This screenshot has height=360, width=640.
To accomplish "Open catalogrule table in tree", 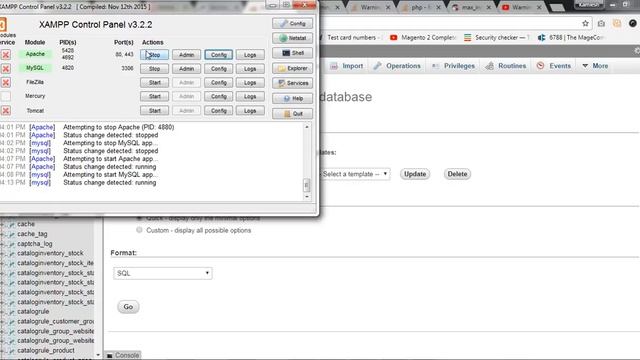I will [x=33, y=311].
